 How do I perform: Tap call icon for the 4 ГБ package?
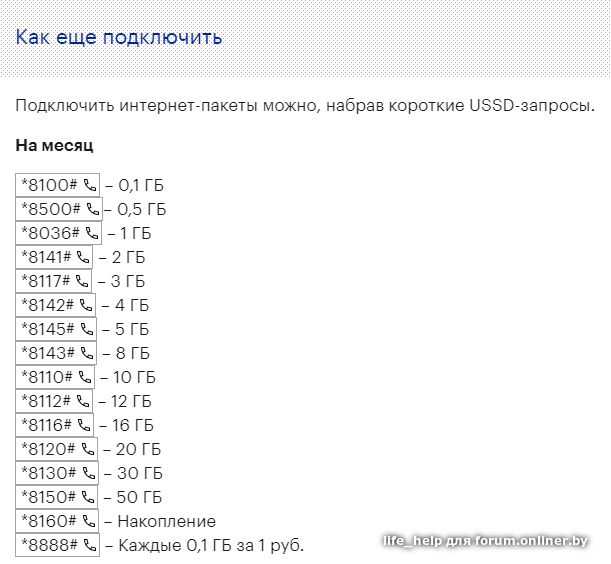click(x=86, y=305)
